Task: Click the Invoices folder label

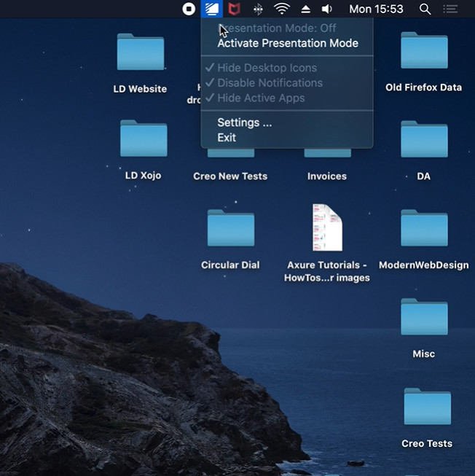Action: pos(326,176)
